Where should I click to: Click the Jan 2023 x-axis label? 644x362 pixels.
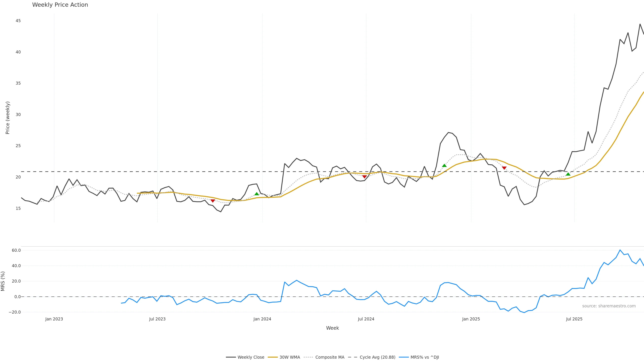54,319
